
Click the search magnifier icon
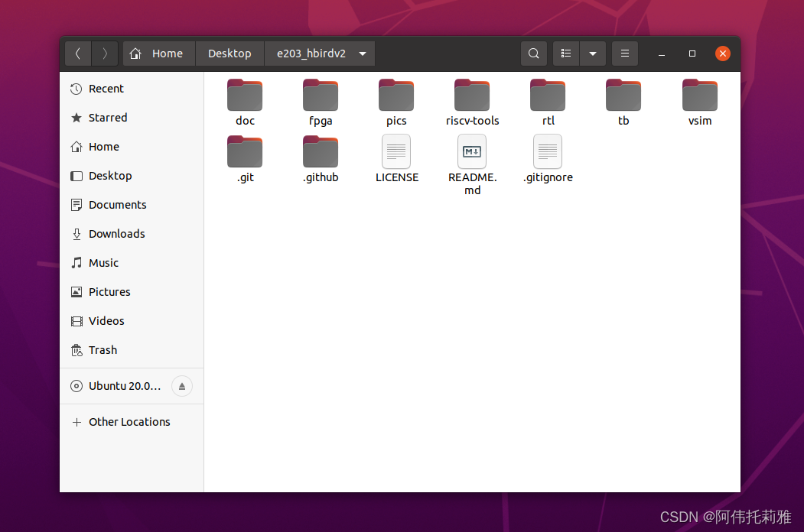[x=534, y=54]
